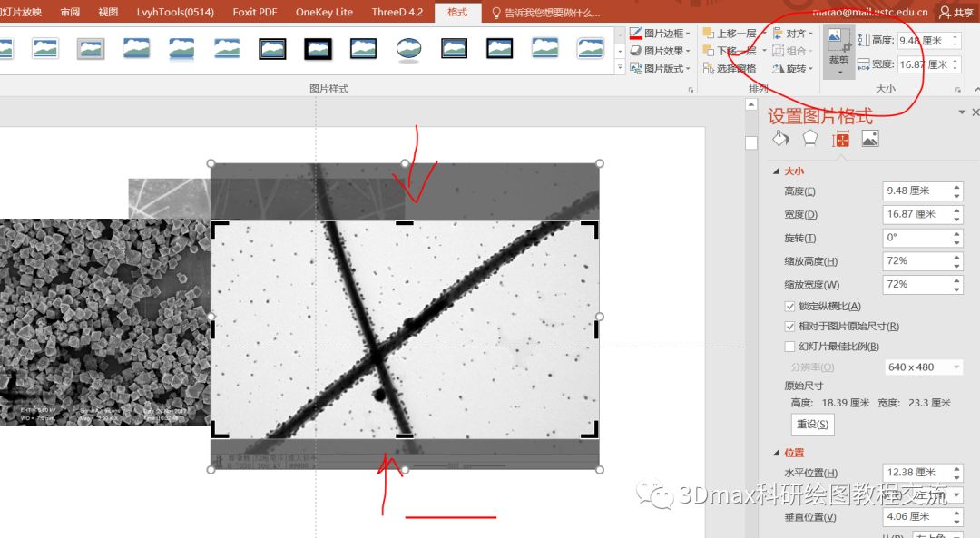Screen dimensions: 980x538
Task: Select the 格式 (Format) tab
Action: click(x=457, y=12)
